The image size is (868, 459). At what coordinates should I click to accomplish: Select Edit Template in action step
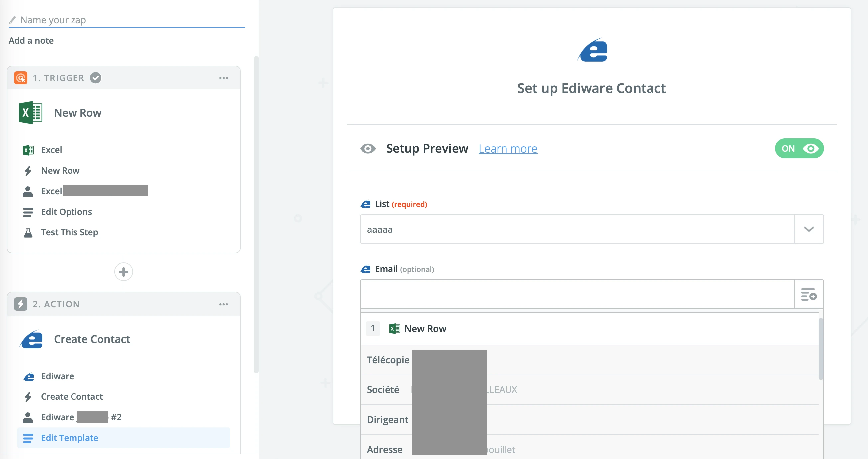tap(70, 438)
